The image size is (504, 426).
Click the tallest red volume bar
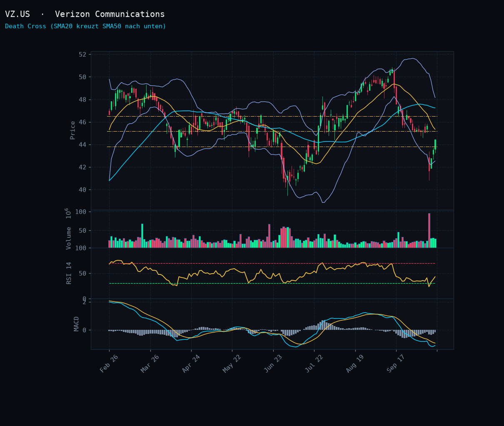pos(429,231)
